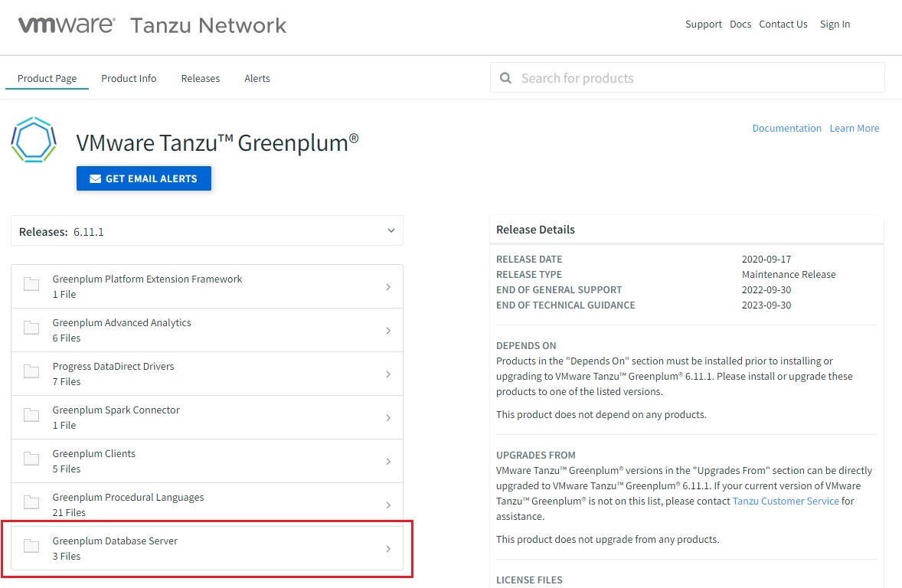Open Greenplum Spark Connector 1 File

[207, 417]
